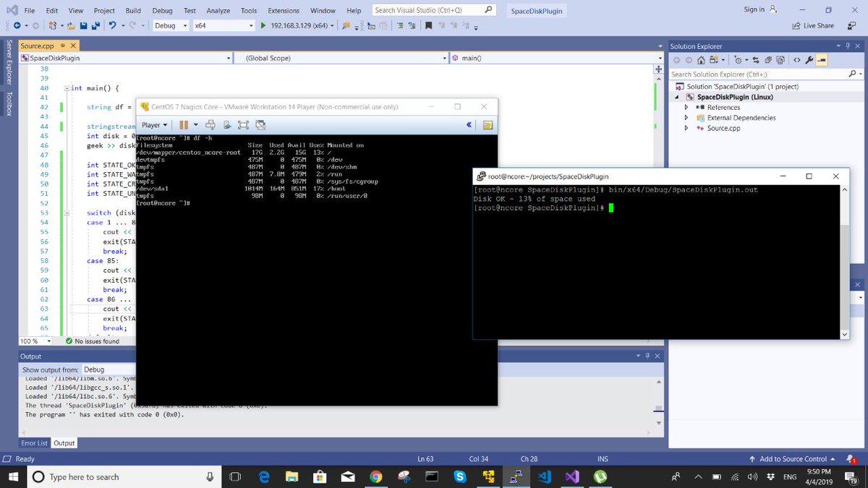This screenshot has height=488, width=868.
Task: Click the Search Visual Studio box
Action: click(435, 10)
